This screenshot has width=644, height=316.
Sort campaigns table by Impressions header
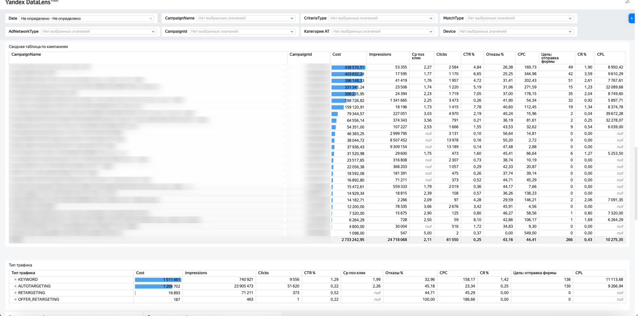(x=380, y=55)
